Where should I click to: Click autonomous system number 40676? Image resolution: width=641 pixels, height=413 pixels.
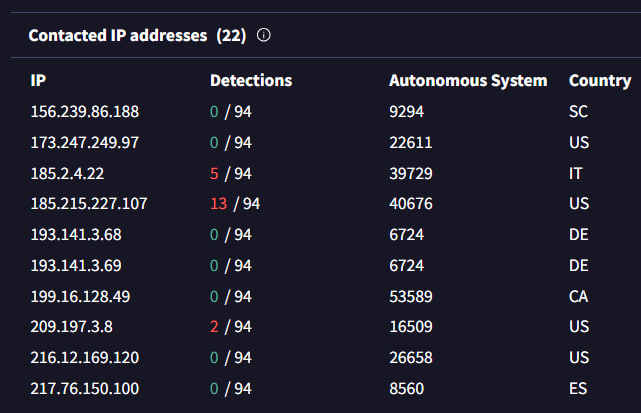pyautogui.click(x=411, y=204)
